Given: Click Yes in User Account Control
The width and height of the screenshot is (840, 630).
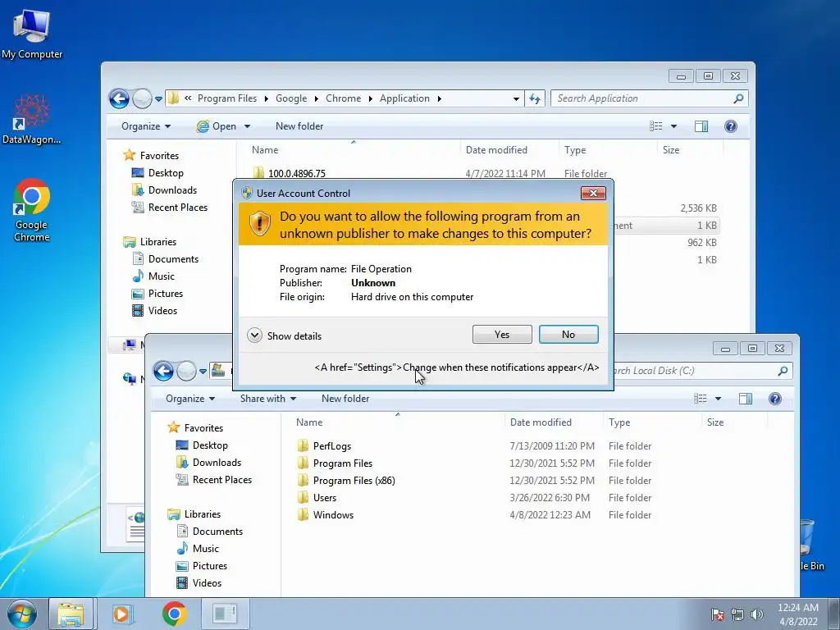Looking at the screenshot, I should click(x=502, y=335).
